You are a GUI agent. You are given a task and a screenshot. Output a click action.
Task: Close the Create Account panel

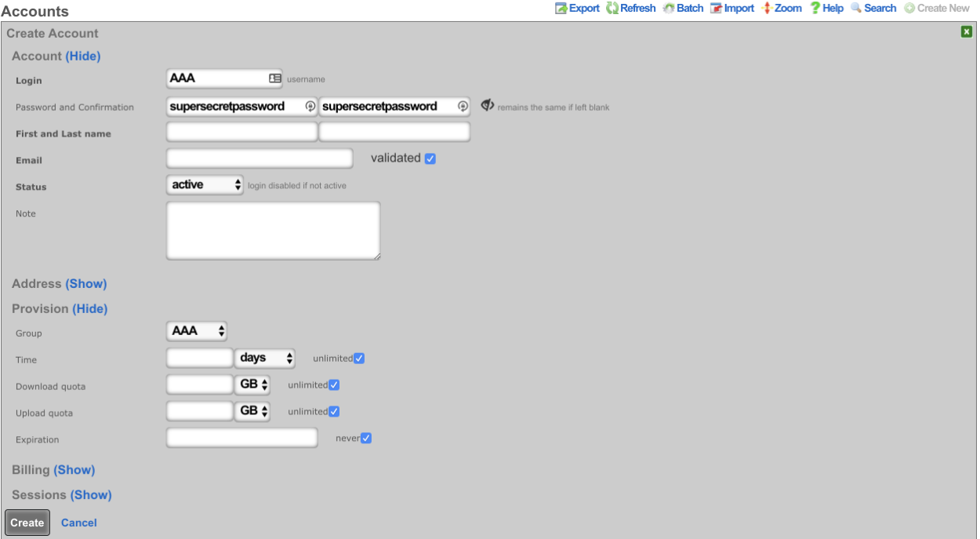pyautogui.click(x=967, y=32)
